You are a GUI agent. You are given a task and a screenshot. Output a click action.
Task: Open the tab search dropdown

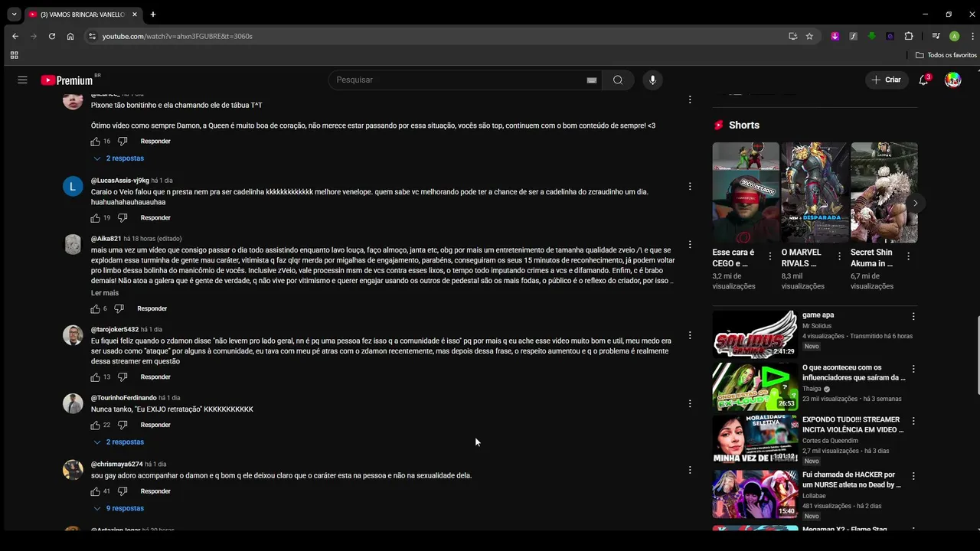coord(14,14)
